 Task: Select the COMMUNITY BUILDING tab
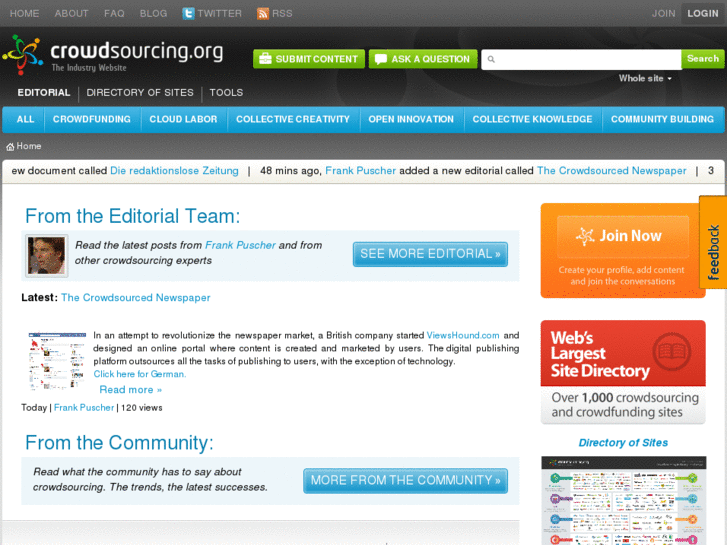(662, 119)
